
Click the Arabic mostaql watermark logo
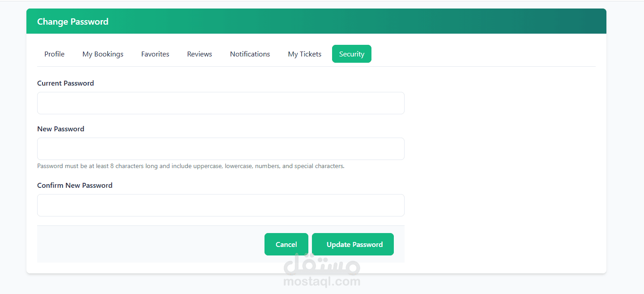[322, 264]
